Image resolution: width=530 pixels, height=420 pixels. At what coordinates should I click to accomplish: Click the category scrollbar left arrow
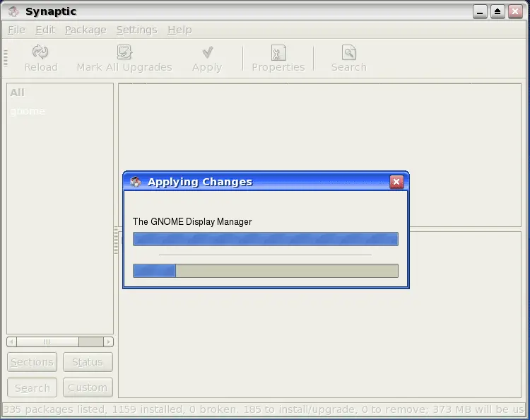click(11, 342)
